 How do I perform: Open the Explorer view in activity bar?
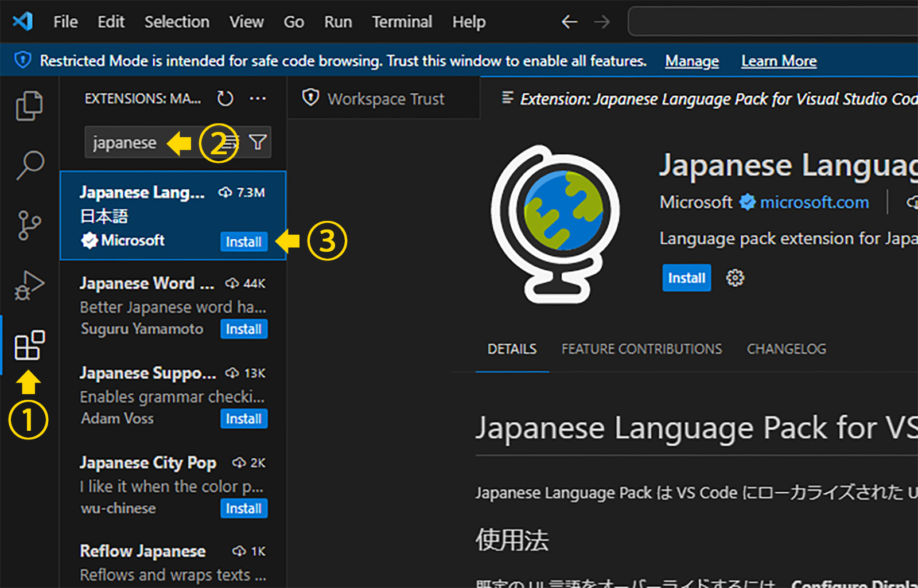coord(29,106)
